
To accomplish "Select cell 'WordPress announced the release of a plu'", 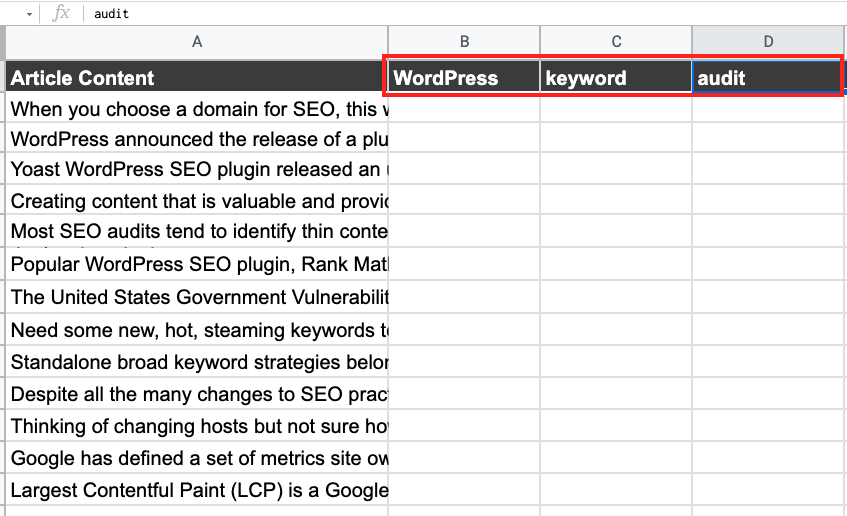I will pyautogui.click(x=197, y=138).
